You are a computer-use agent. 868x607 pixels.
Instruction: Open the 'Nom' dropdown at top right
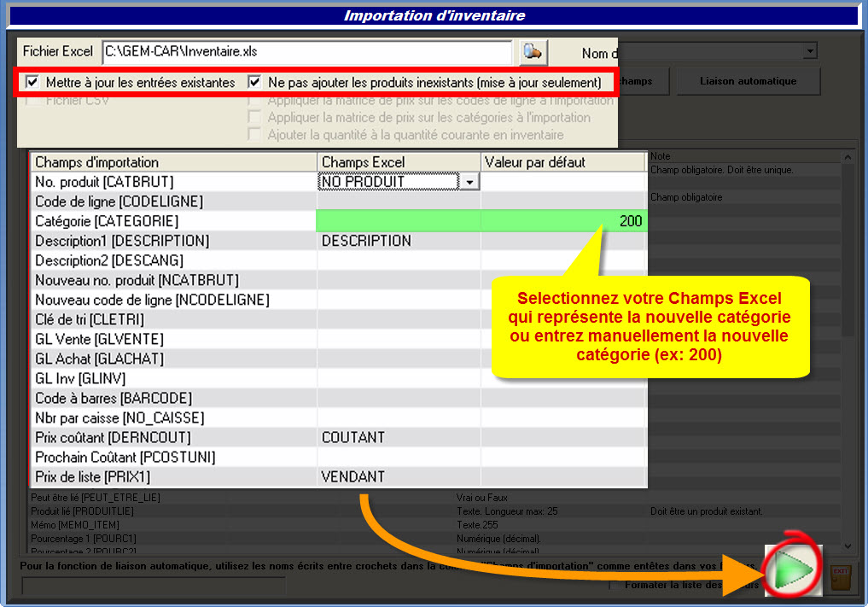(810, 51)
